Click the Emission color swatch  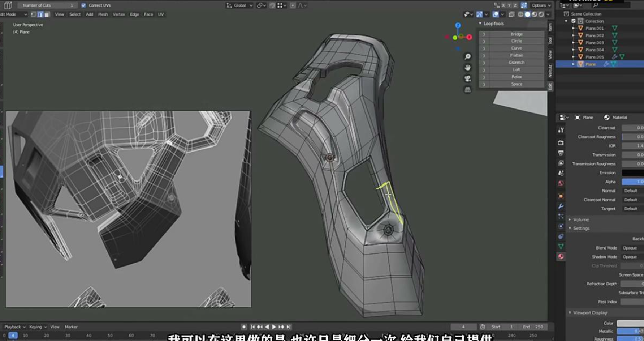632,173
